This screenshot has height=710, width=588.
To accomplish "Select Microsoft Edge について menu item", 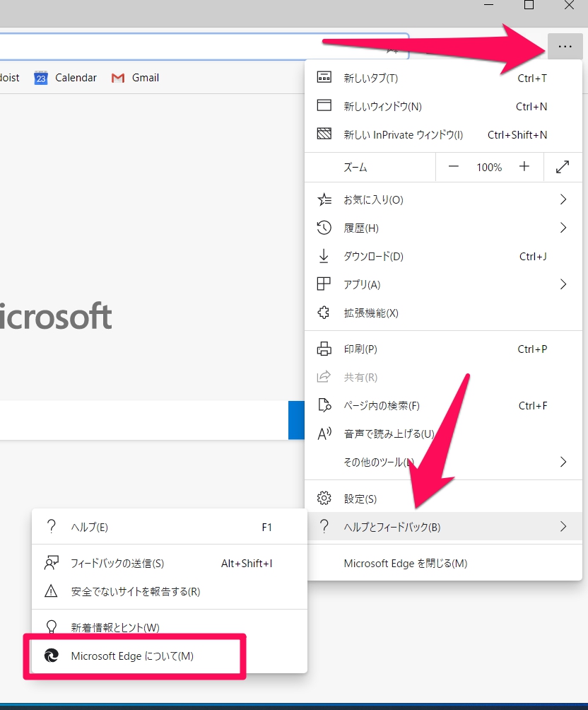I will click(132, 656).
